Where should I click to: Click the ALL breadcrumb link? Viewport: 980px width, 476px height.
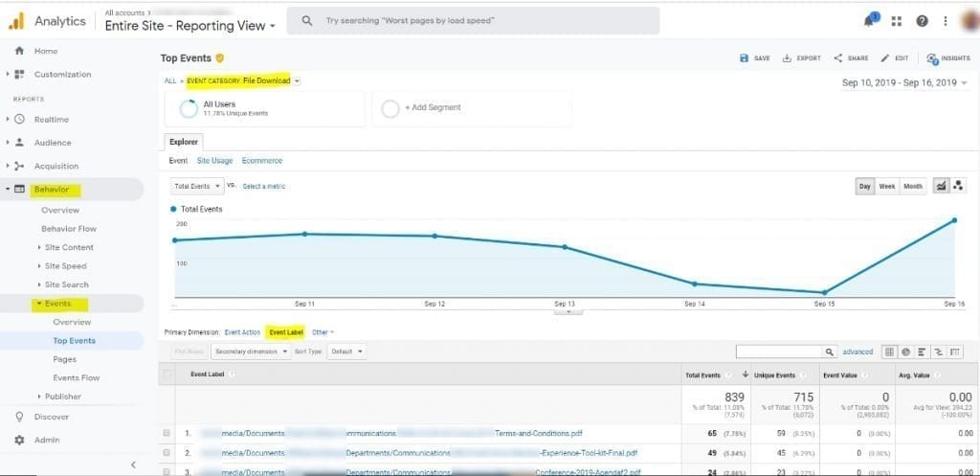click(x=170, y=80)
